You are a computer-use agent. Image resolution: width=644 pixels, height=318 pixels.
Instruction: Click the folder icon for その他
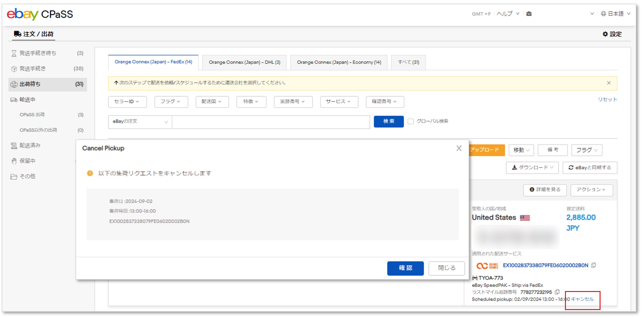(14, 176)
